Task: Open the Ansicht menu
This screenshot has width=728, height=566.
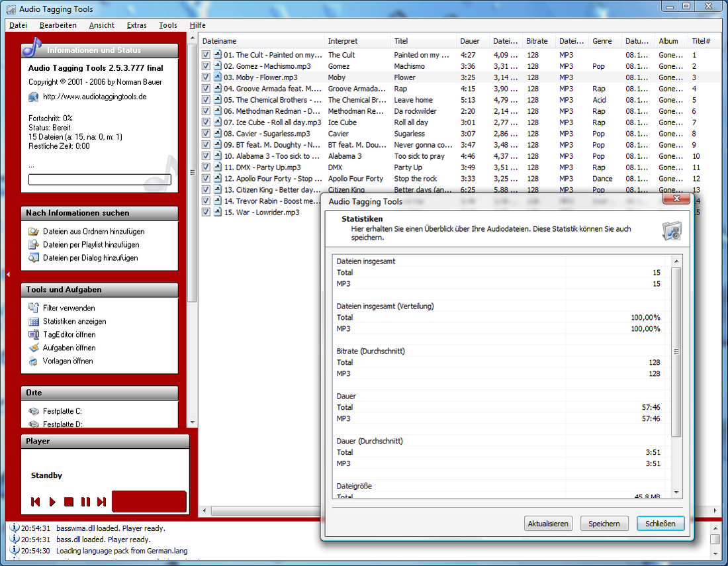Action: (102, 25)
